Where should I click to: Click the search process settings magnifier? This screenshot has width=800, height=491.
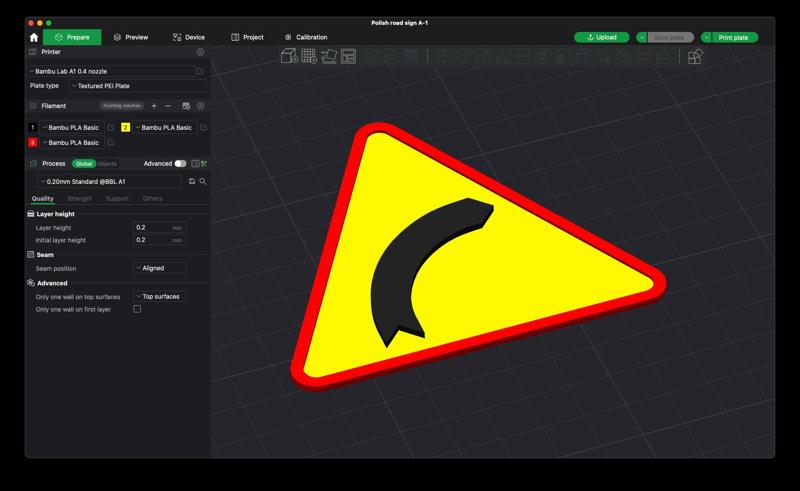click(x=203, y=181)
